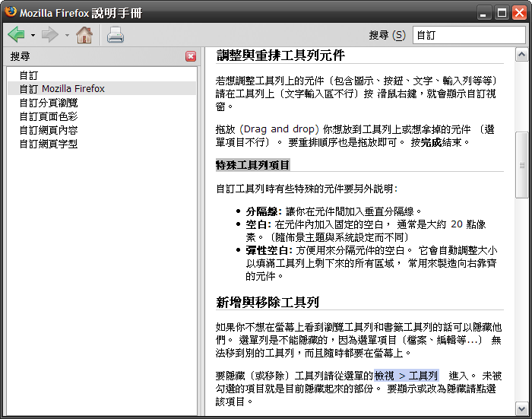Click the Firefox icon in title bar
The width and height of the screenshot is (532, 419).
tap(11, 11)
